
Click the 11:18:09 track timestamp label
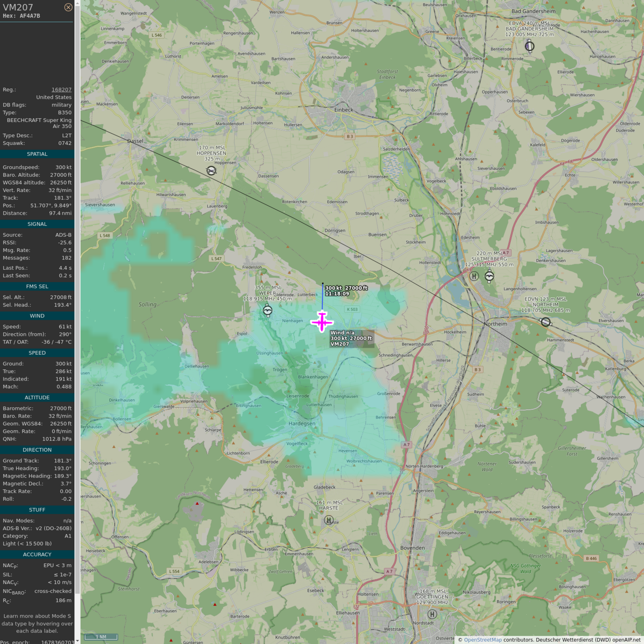337,294
